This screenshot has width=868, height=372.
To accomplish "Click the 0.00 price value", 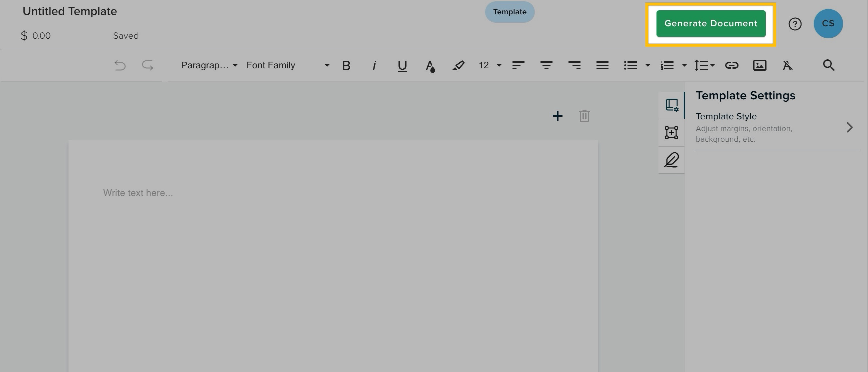I will (x=41, y=36).
